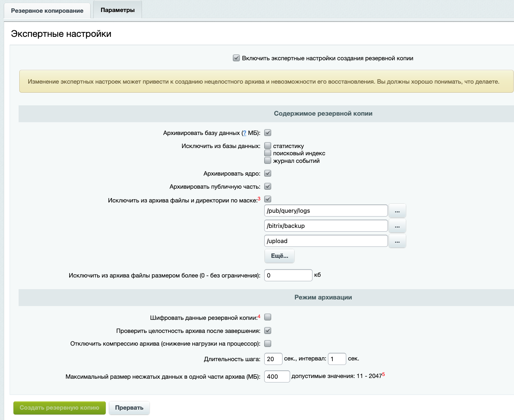The image size is (514, 420).
Task: Enable Шифровать данные резервной копии
Action: click(x=268, y=317)
